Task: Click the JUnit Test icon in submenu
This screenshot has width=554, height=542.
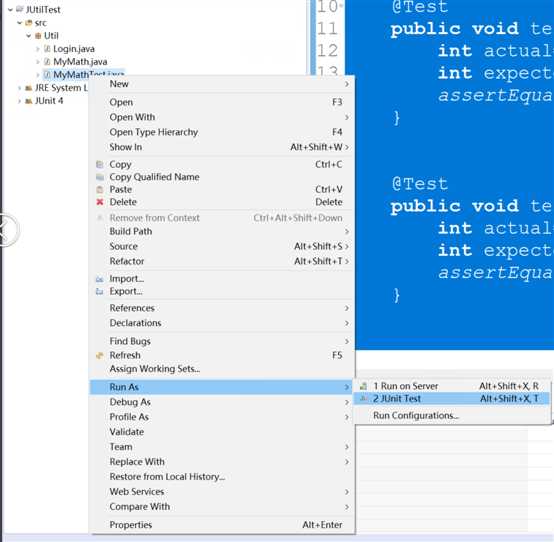Action: point(364,399)
